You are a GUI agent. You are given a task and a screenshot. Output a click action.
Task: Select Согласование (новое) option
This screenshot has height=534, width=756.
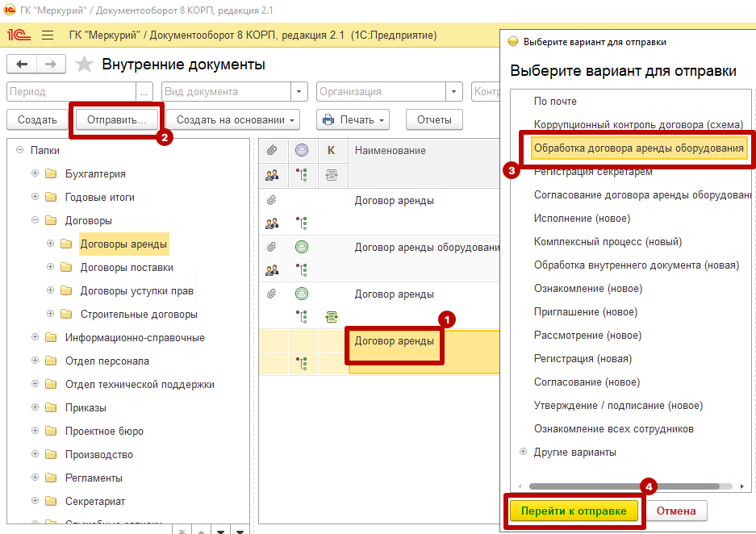pyautogui.click(x=587, y=382)
